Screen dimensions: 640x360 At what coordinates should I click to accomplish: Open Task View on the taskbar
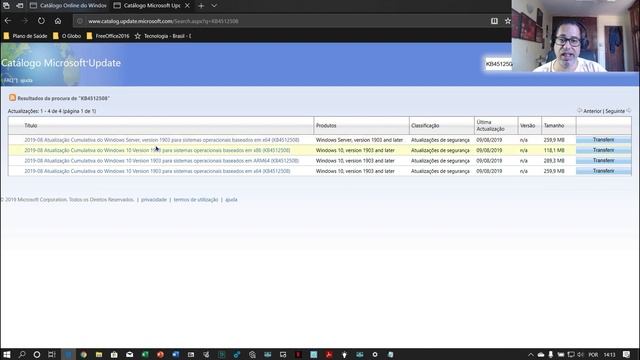click(x=52, y=355)
